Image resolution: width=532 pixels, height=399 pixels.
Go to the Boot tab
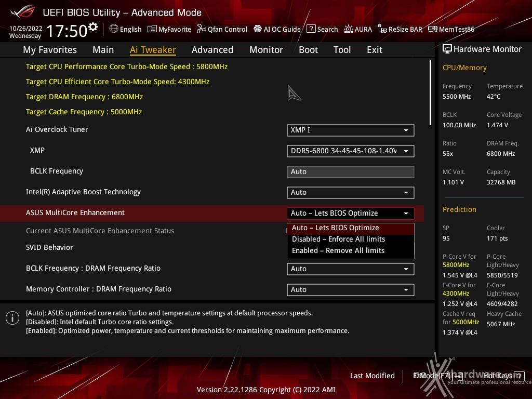pos(308,50)
